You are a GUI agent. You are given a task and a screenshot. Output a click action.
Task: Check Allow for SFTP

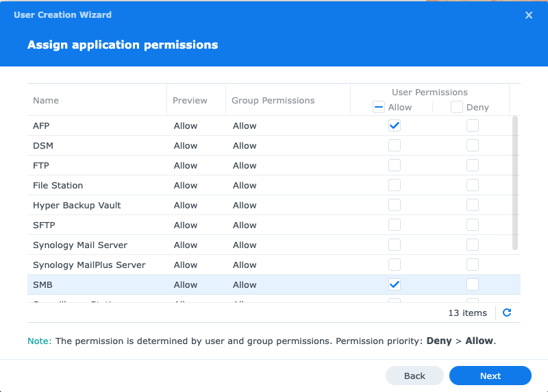(x=395, y=225)
